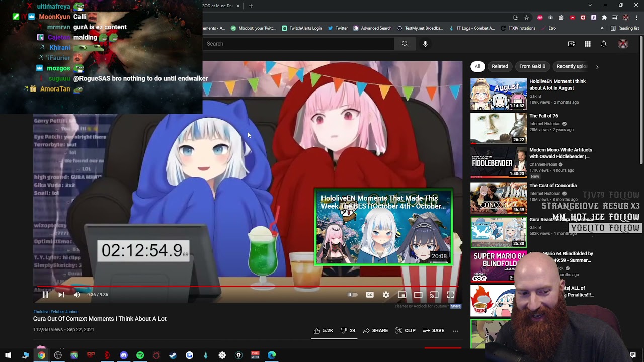The height and width of the screenshot is (362, 644).
Task: Click the SHARE button below video
Action: pos(375,331)
